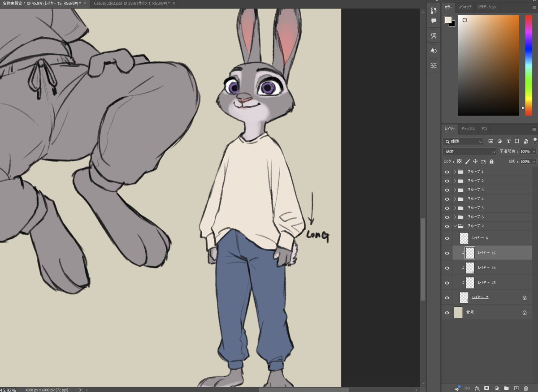
Task: Open the Learn/shapes panel icon with triangle
Action: click(x=434, y=51)
